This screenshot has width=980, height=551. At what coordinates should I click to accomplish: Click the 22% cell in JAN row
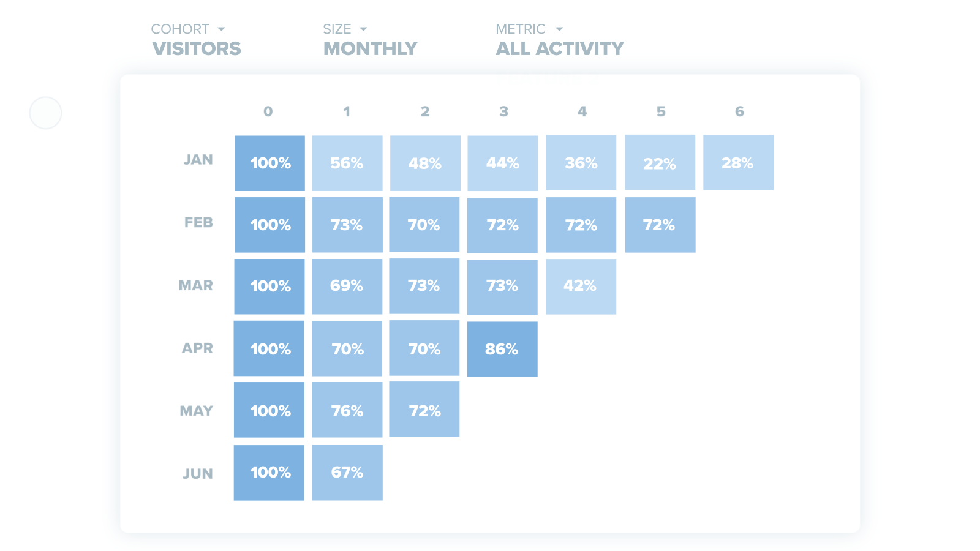point(660,163)
